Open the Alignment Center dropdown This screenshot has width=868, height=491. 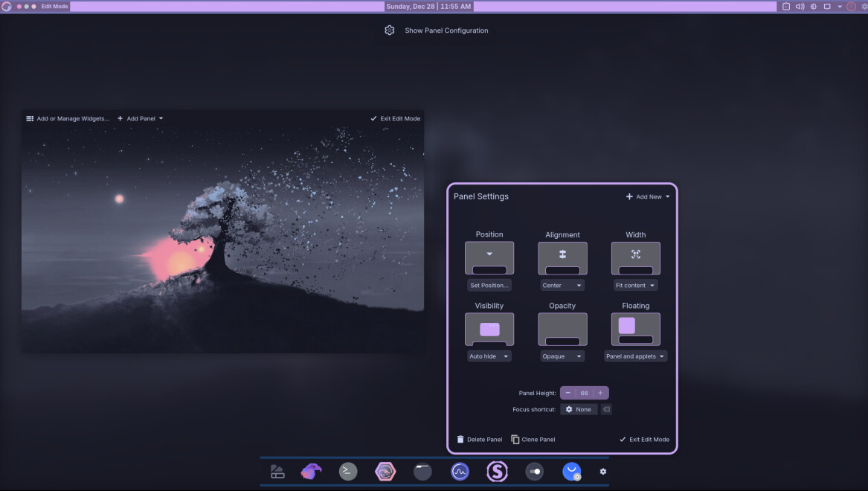(562, 286)
